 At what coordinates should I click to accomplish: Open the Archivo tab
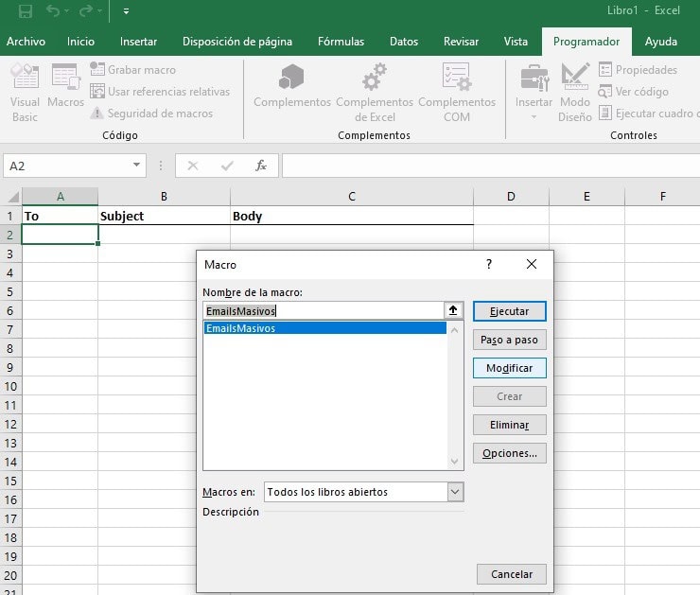point(26,42)
